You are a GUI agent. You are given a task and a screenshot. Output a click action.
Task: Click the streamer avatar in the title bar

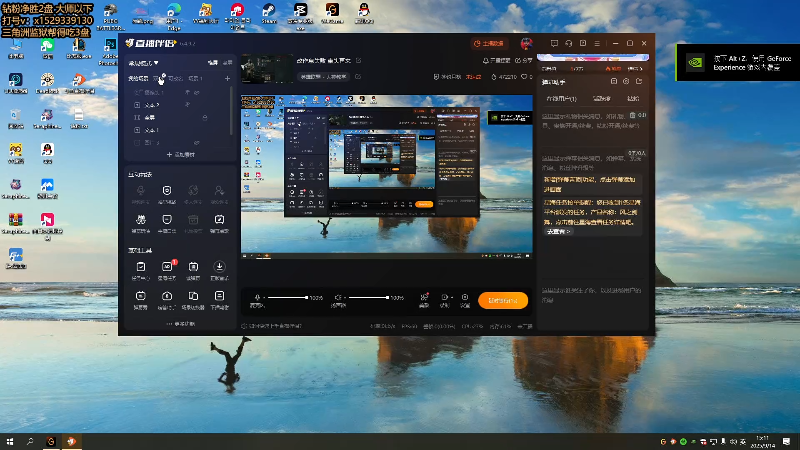coord(526,43)
